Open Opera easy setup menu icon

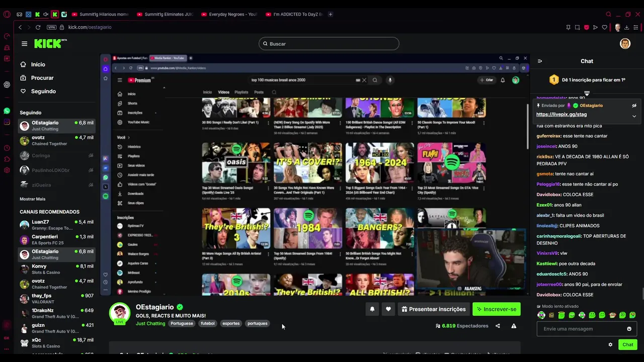636,27
